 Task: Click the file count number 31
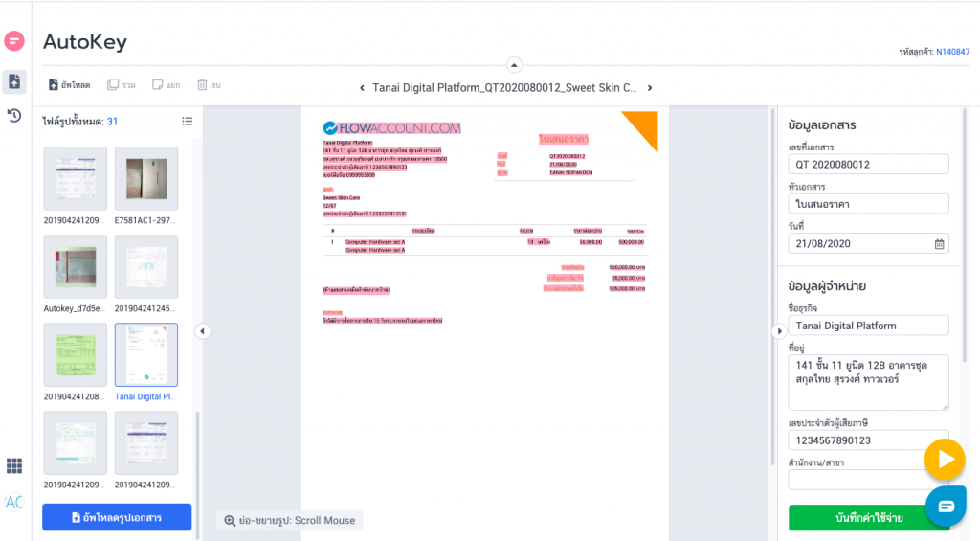pos(113,122)
